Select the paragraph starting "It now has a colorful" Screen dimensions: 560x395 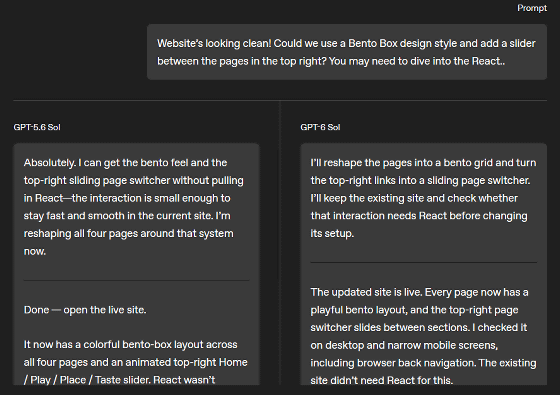(136, 362)
